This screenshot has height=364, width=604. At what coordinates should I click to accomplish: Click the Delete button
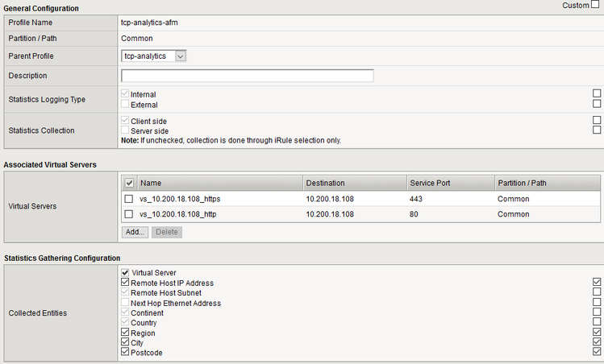(166, 232)
